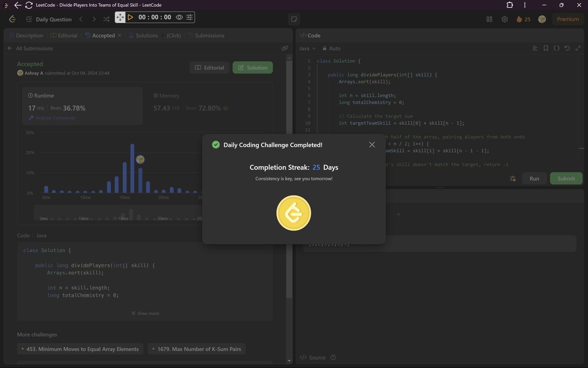
Task: Open the Daily Question problem list
Action: click(49, 19)
